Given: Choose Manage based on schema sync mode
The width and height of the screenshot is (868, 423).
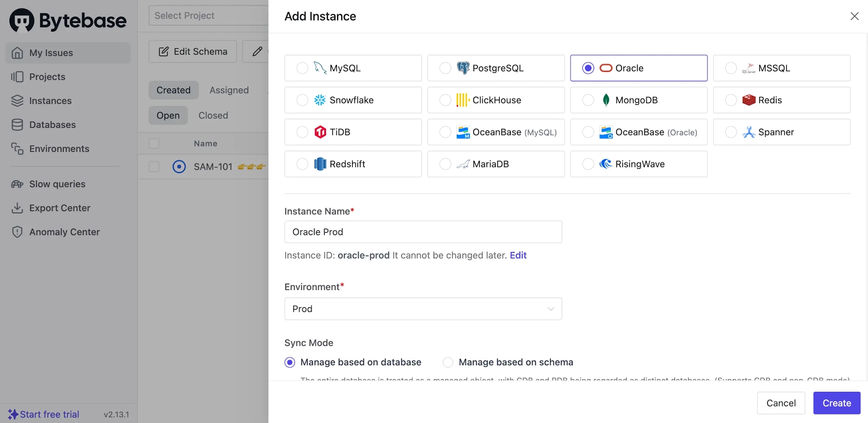Looking at the screenshot, I should point(448,362).
